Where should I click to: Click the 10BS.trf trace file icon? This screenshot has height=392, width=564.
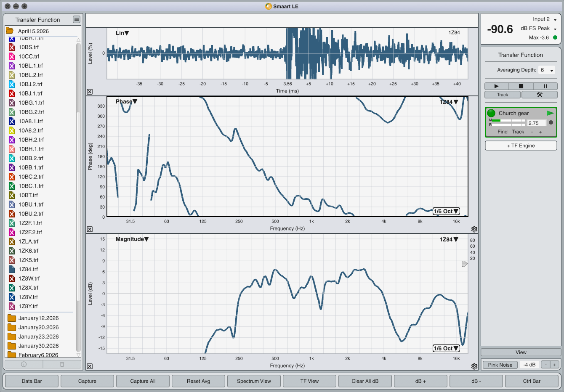12,47
